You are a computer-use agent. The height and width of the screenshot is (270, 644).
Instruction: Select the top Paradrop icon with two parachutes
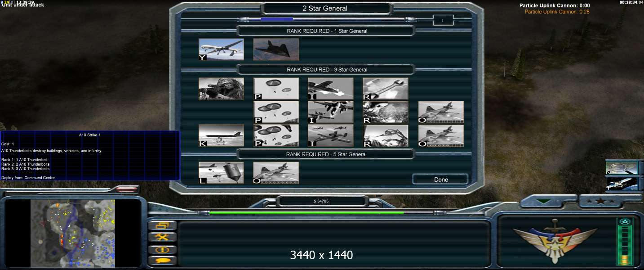pyautogui.click(x=276, y=89)
